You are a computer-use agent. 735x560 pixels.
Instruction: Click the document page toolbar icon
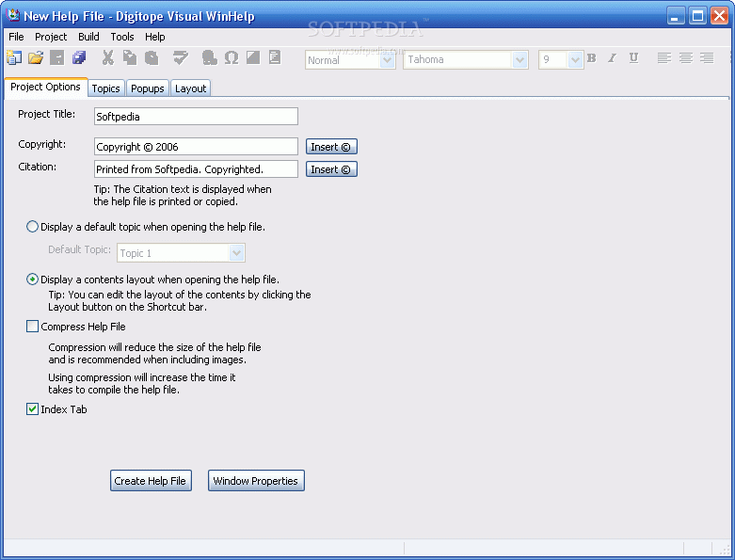tap(275, 57)
